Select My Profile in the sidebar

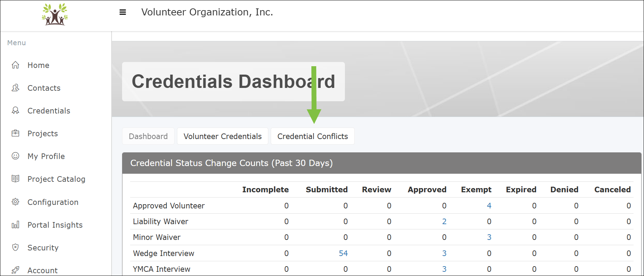coord(46,156)
